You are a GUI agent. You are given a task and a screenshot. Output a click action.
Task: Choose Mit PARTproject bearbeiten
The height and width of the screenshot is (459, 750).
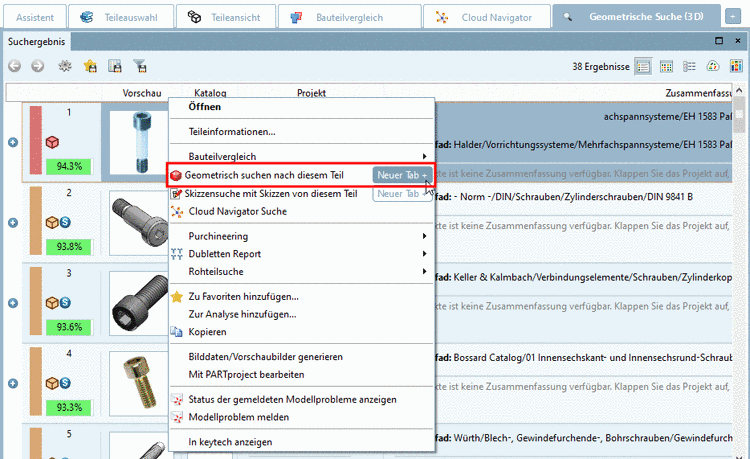point(302,374)
